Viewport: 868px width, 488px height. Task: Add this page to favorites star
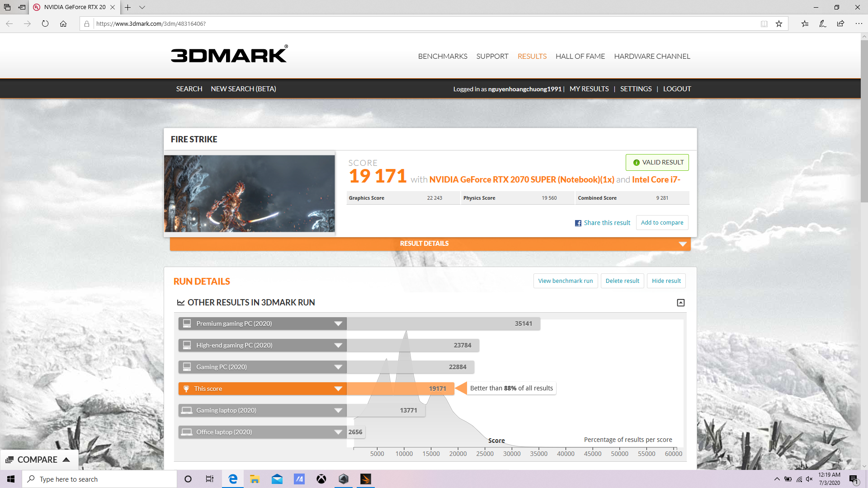coord(779,24)
